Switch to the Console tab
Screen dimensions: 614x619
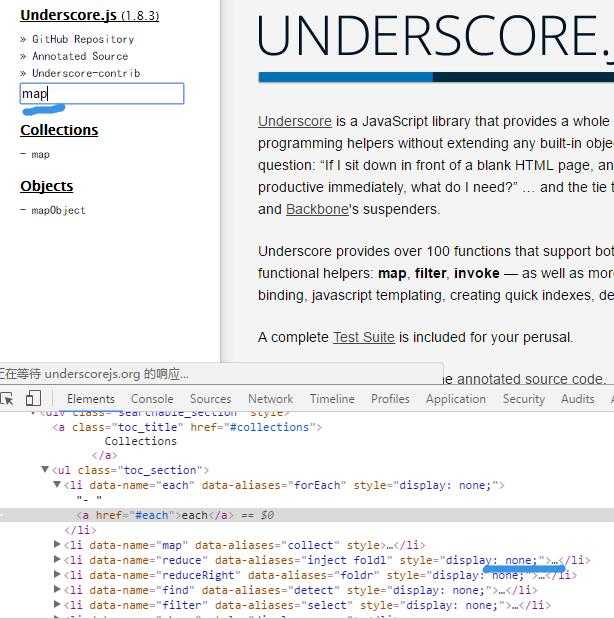point(152,399)
